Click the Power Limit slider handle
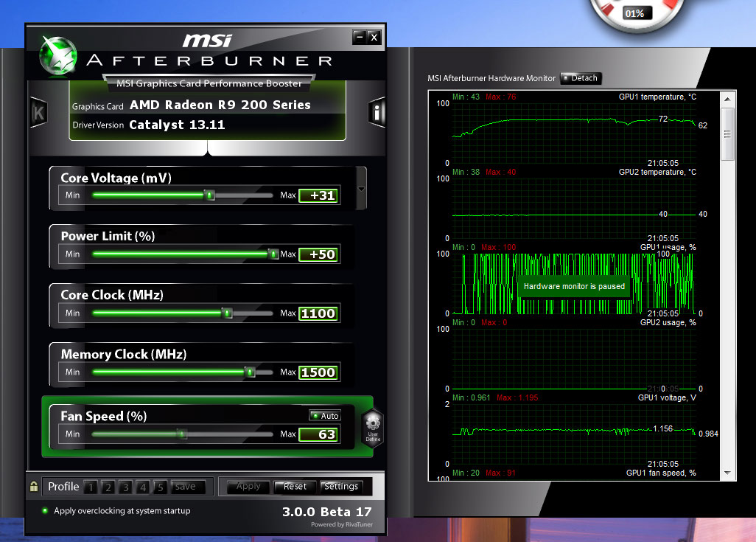This screenshot has height=542, width=756. (x=273, y=254)
